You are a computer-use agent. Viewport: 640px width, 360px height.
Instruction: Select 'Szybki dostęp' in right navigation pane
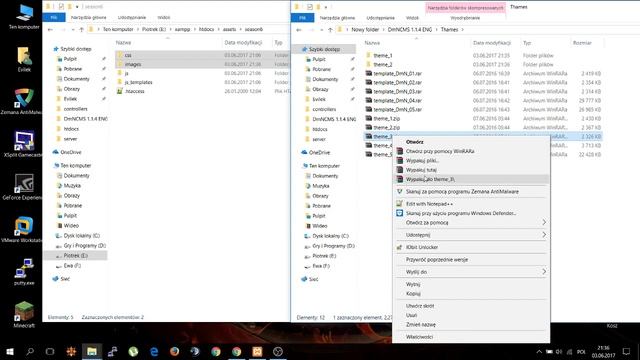[x=324, y=49]
